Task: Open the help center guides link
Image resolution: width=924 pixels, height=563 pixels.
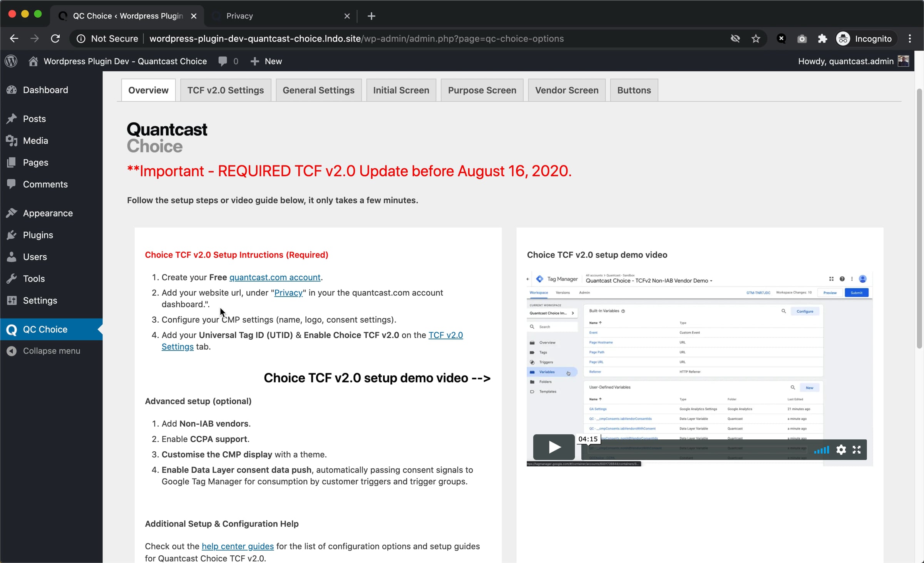Action: pos(238,546)
